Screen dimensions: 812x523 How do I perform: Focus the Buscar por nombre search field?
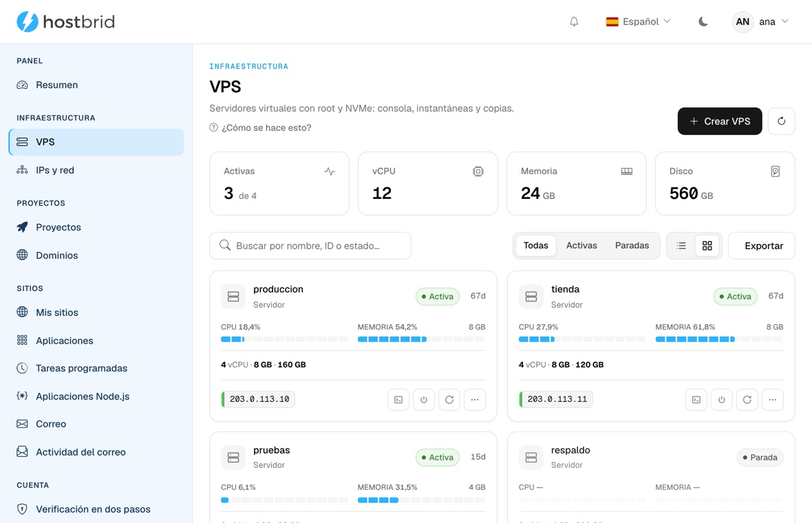click(x=310, y=246)
